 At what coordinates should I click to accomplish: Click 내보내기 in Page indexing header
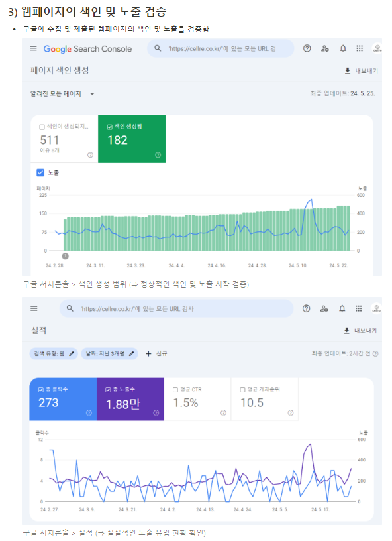point(367,71)
